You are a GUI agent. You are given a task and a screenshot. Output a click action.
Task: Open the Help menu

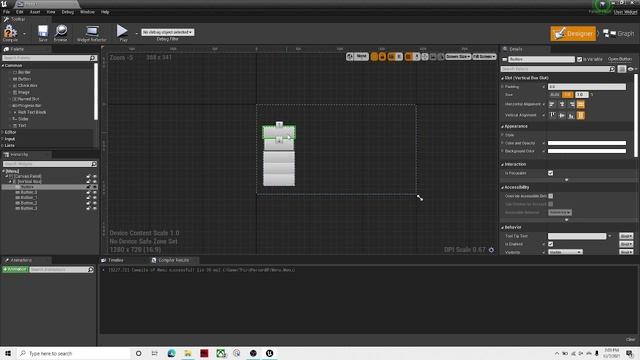105,12
